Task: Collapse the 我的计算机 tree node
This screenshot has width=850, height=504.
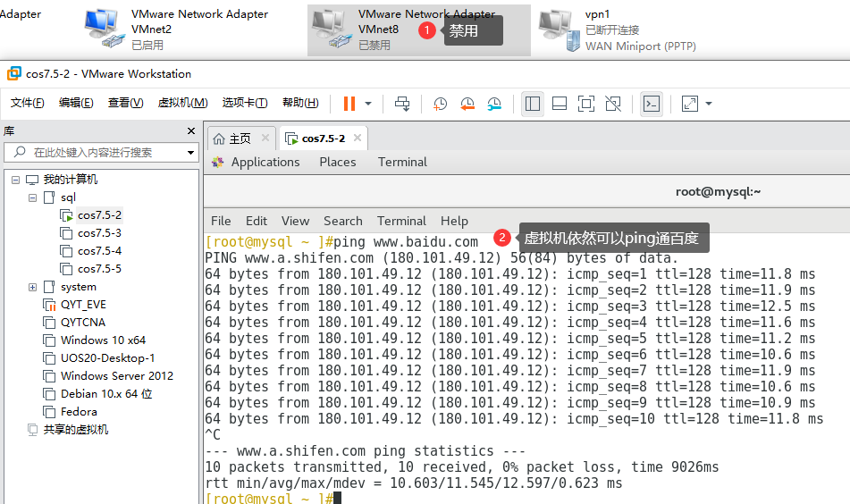Action: 16,180
